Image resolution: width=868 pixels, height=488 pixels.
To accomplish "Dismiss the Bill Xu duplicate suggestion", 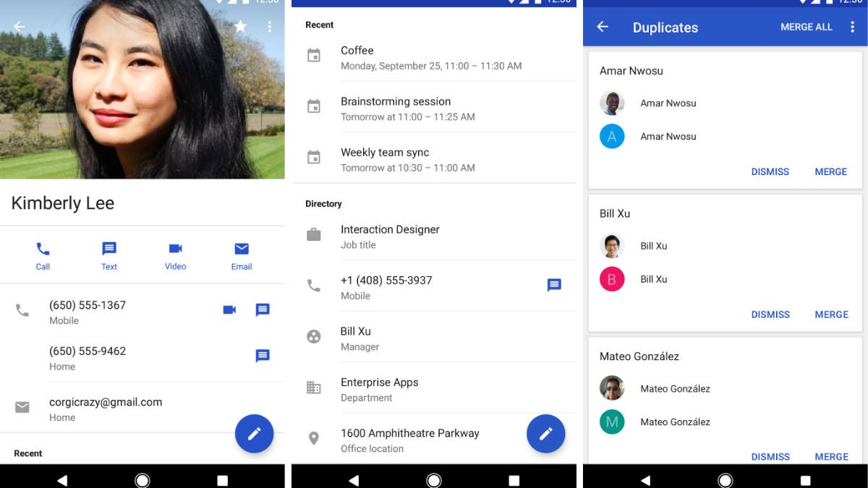I will [x=770, y=314].
